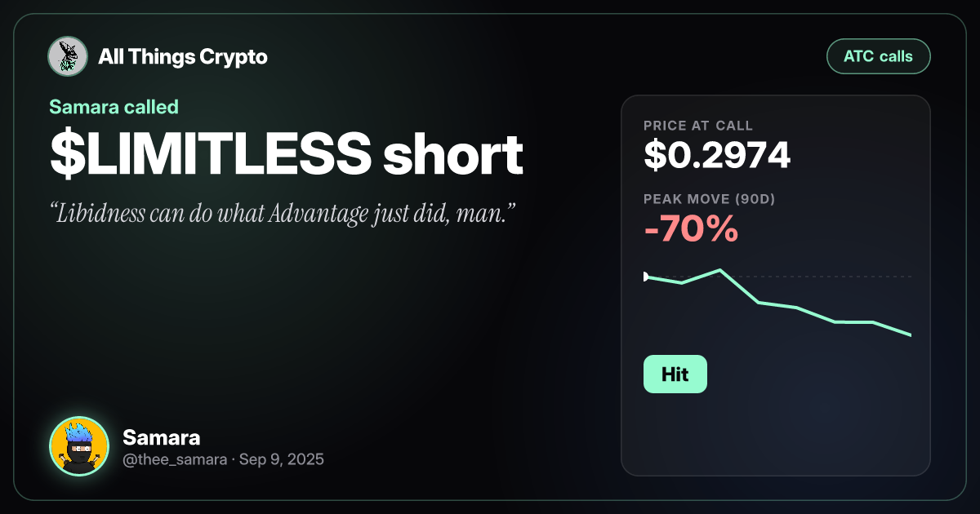This screenshot has width=980, height=514.
Task: Click the PRICE AT CALL label
Action: click(x=698, y=126)
